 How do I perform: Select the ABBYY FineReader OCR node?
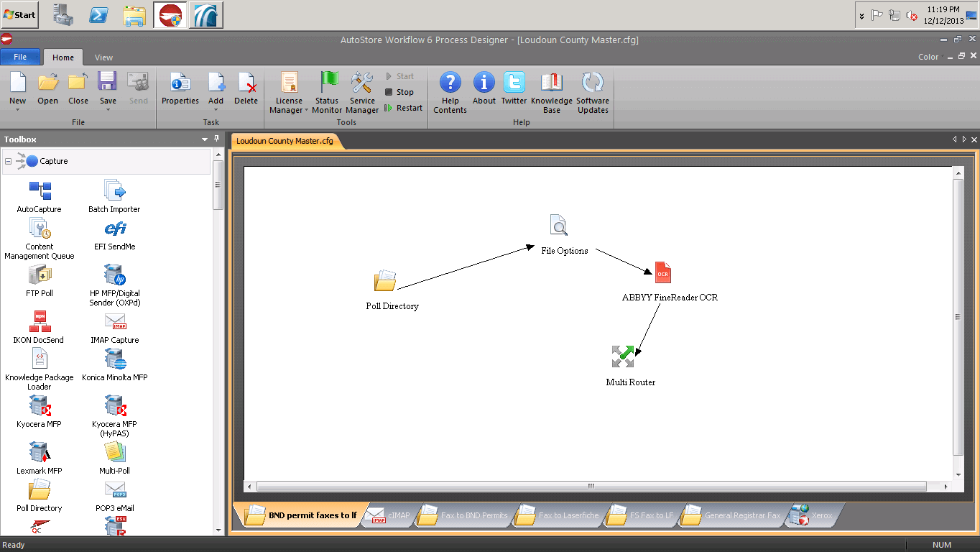pyautogui.click(x=669, y=282)
